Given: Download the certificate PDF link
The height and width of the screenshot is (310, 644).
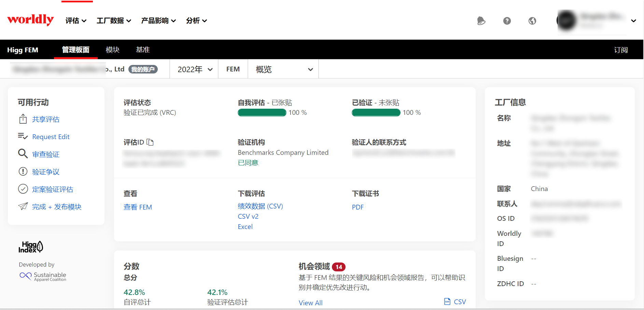Looking at the screenshot, I should 358,207.
